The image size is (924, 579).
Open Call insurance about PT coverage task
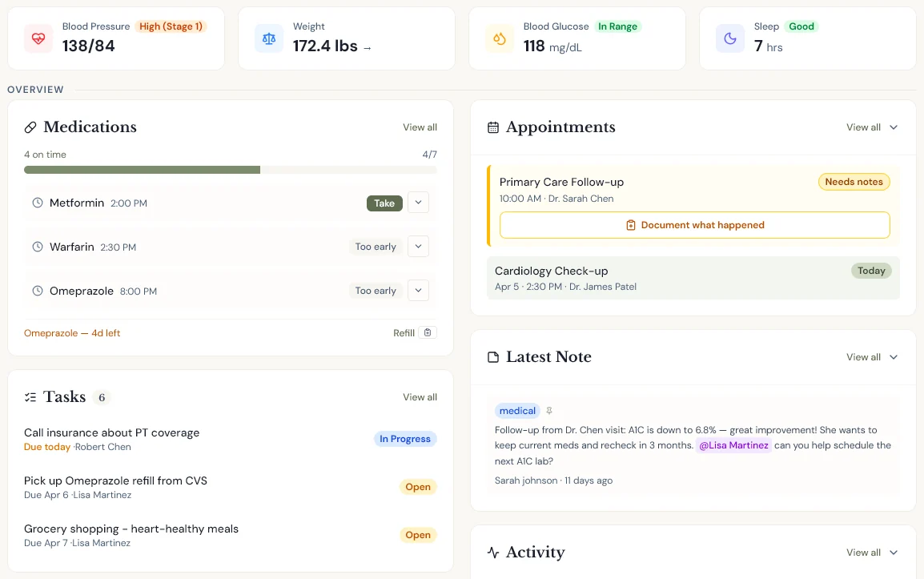tap(112, 432)
